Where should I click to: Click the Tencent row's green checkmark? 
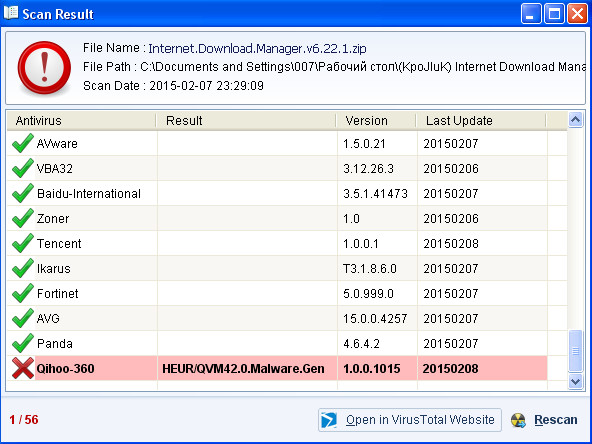(x=23, y=243)
